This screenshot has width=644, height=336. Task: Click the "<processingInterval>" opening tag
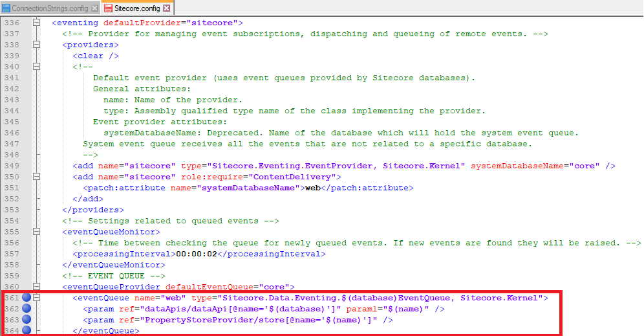[124, 254]
